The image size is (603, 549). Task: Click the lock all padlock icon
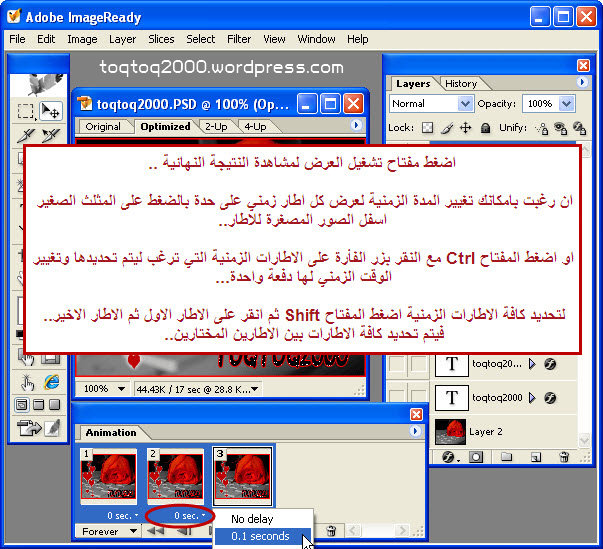coord(484,128)
